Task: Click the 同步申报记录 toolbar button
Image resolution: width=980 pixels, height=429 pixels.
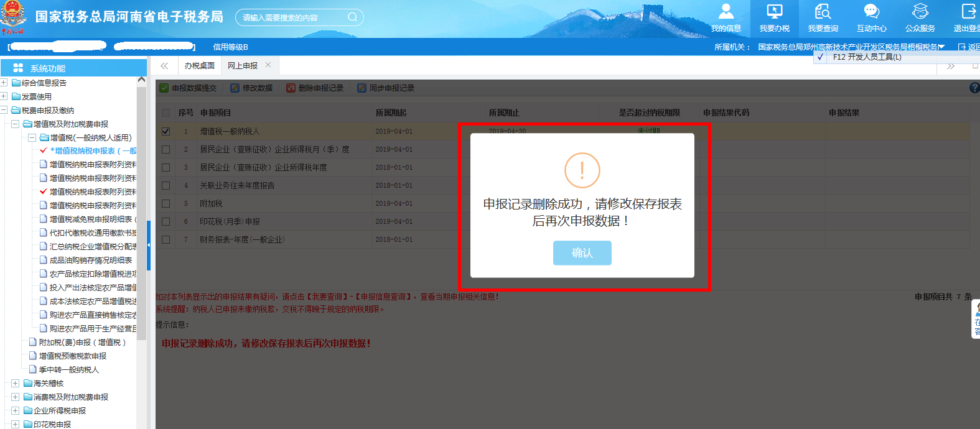Action: 386,88
